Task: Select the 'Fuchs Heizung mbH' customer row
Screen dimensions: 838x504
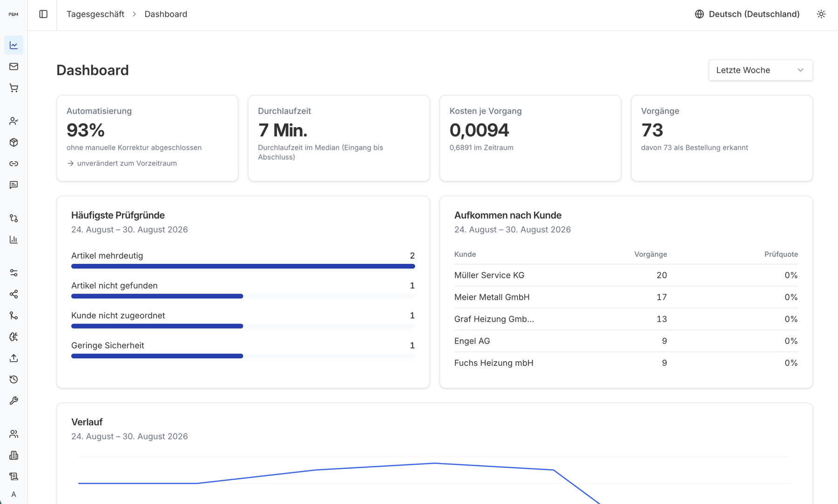Action: [x=626, y=363]
